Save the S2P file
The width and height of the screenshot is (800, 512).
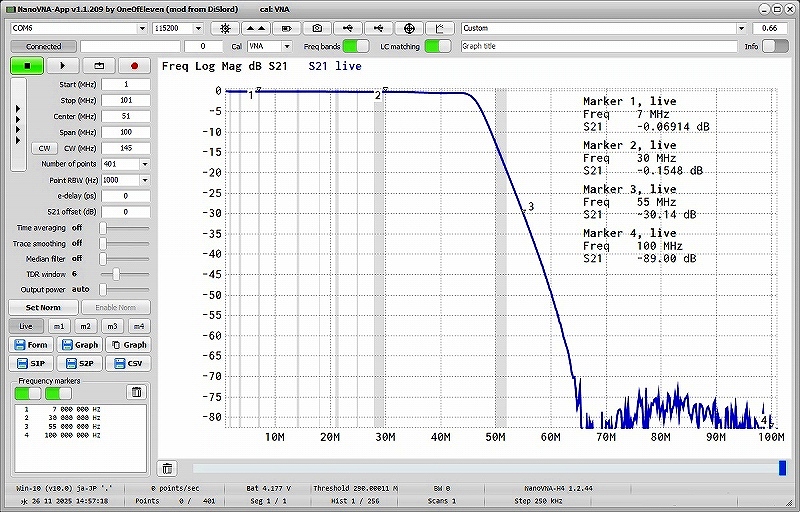coord(82,363)
